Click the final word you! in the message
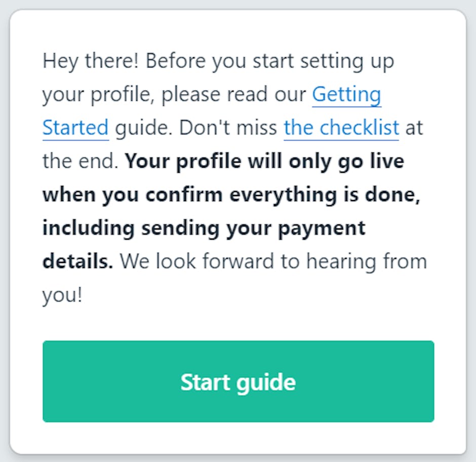The image size is (476, 462). point(62,295)
